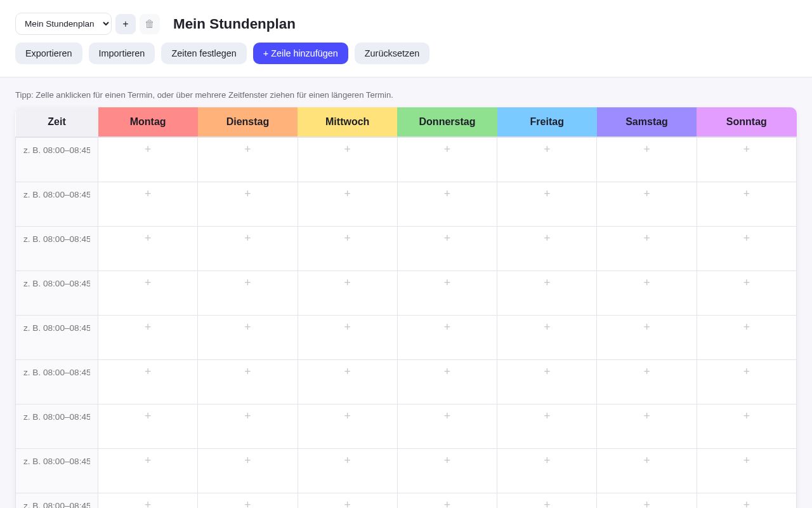Select the Freitag column header
The width and height of the screenshot is (812, 508).
(547, 122)
